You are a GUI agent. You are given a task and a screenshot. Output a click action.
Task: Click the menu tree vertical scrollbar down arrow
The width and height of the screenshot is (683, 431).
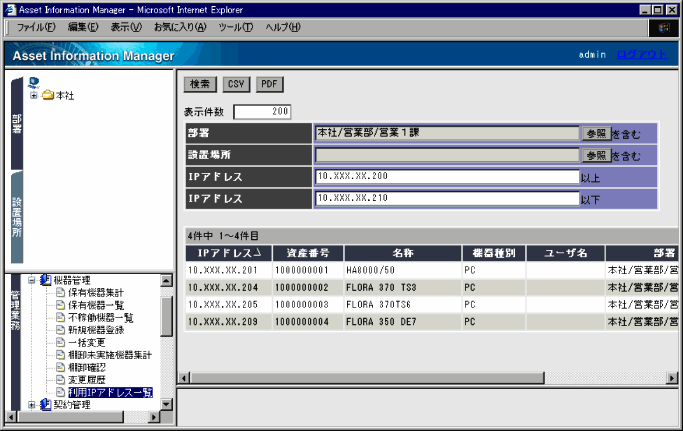pos(166,404)
